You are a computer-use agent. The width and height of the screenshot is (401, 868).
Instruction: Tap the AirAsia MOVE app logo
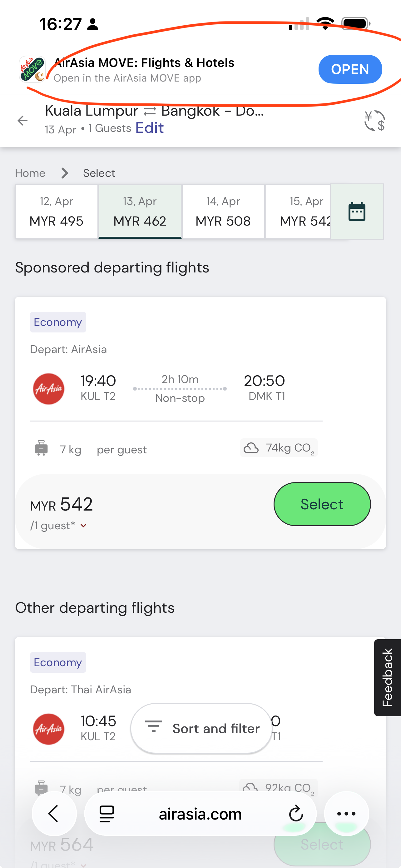click(x=32, y=69)
